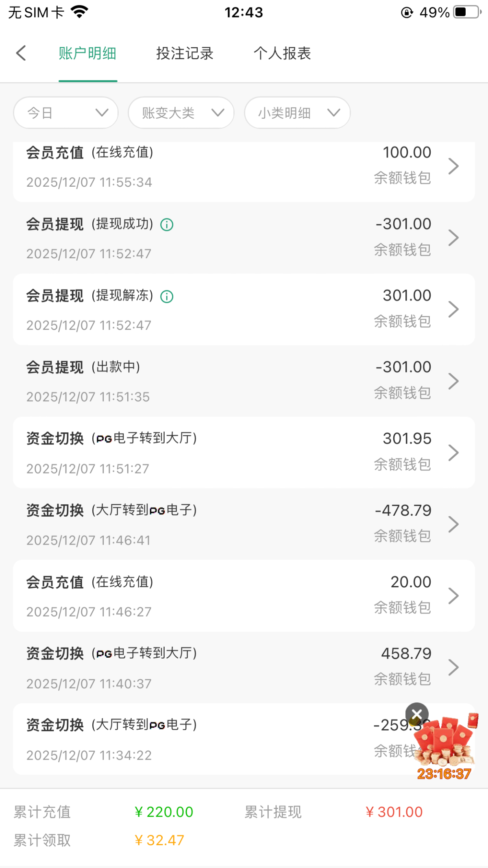The image size is (488, 868).
Task: Open the 提现解冻 301.00 record
Action: coord(244,310)
